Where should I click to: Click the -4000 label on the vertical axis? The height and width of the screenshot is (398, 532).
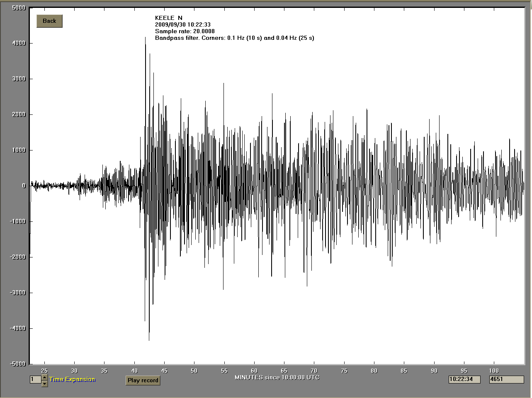[x=18, y=328]
